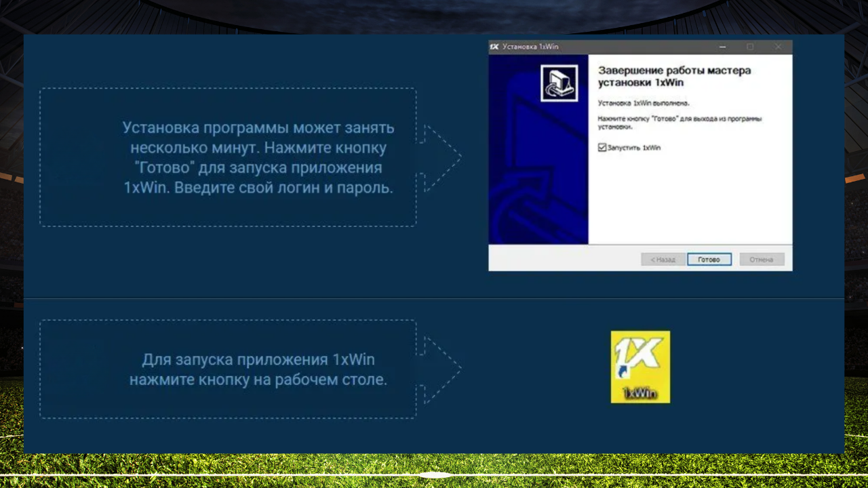Click the 1X logo in installer title bar

494,47
